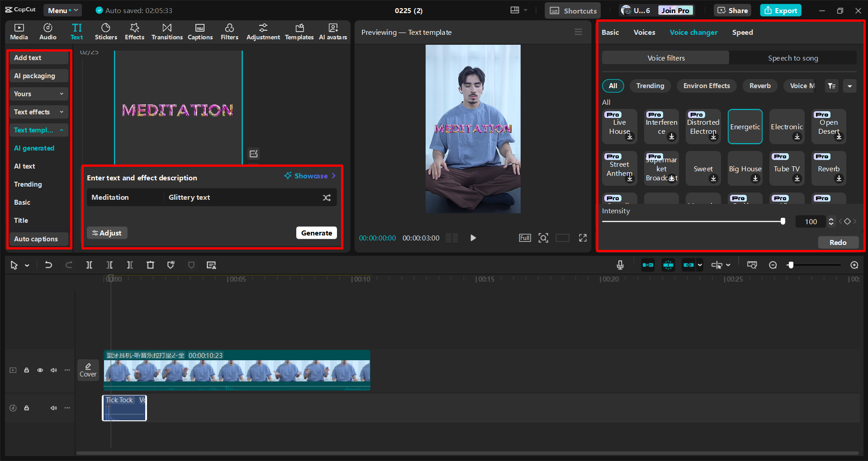
Task: Open the AI avatars panel
Action: tap(333, 32)
